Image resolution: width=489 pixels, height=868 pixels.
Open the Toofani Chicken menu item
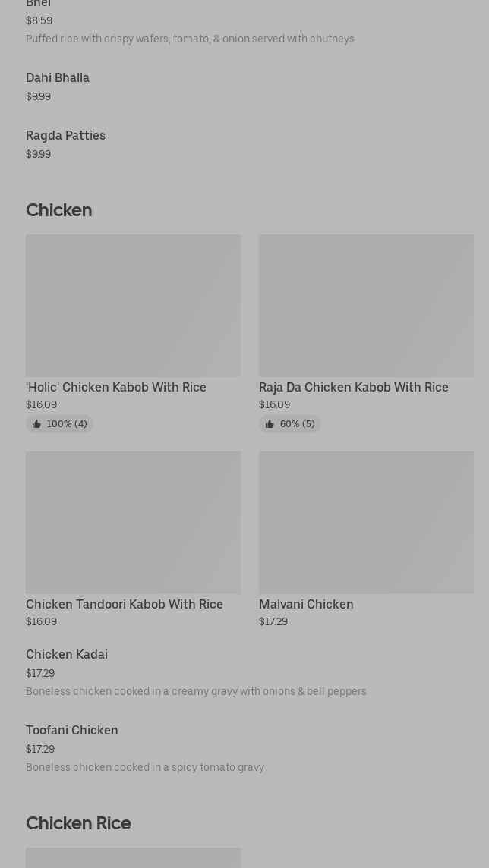pos(72,730)
